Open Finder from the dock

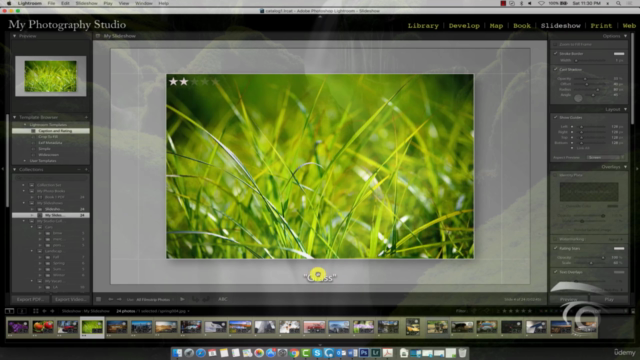(177, 353)
